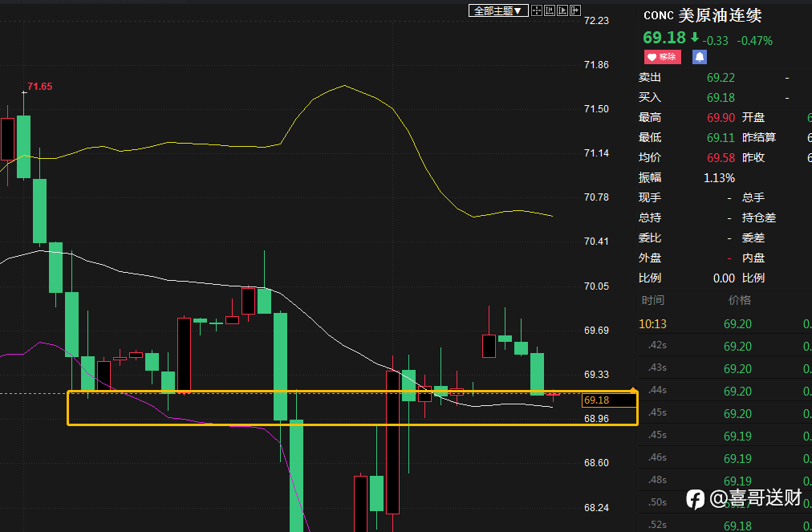This screenshot has width=812, height=532.
Task: Click the 最低 value 69.11
Action: tap(721, 138)
